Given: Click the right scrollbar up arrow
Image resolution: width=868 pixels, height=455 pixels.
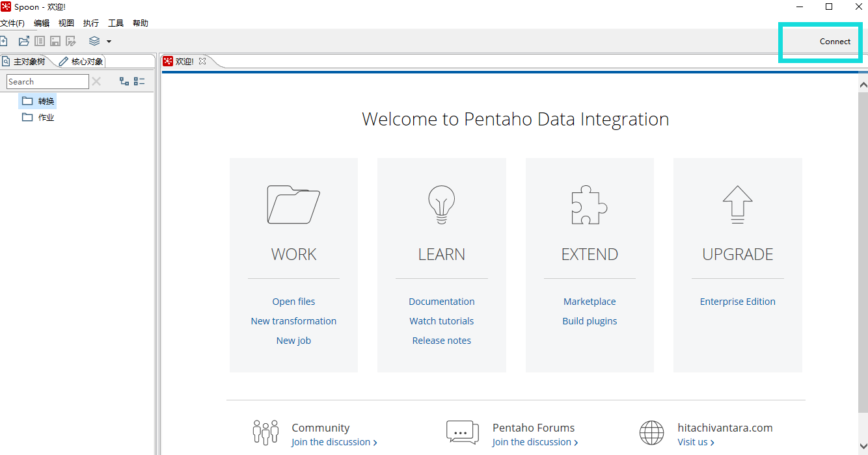Looking at the screenshot, I should point(863,83).
